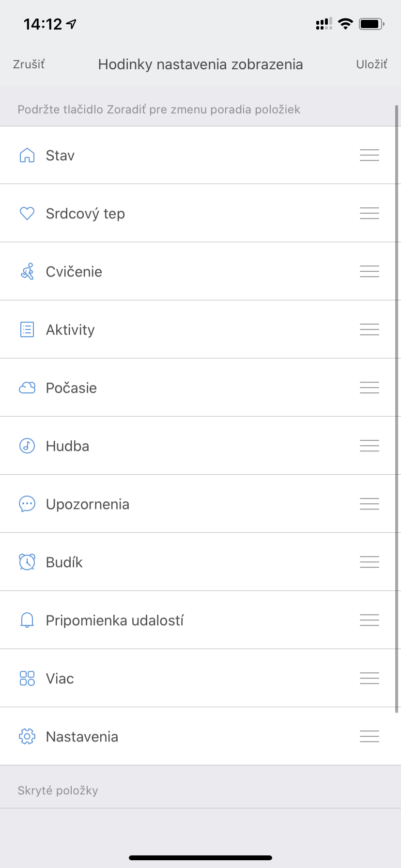Tap the gear icon for Nastavenia
Image resolution: width=401 pixels, height=868 pixels.
point(27,736)
